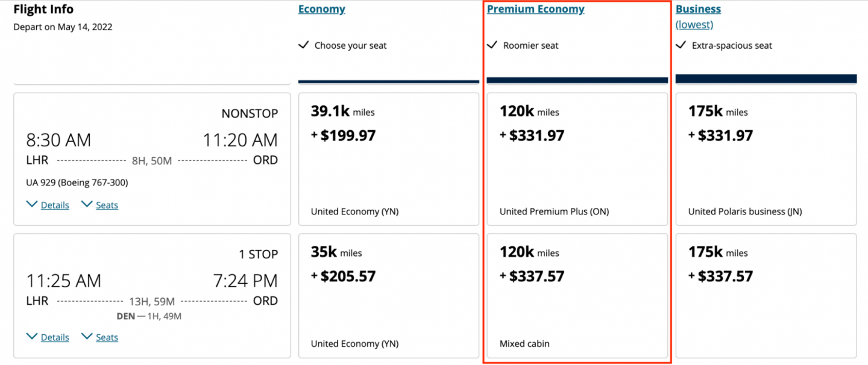Click the Economy column header link
868x365 pixels.
[x=321, y=9]
